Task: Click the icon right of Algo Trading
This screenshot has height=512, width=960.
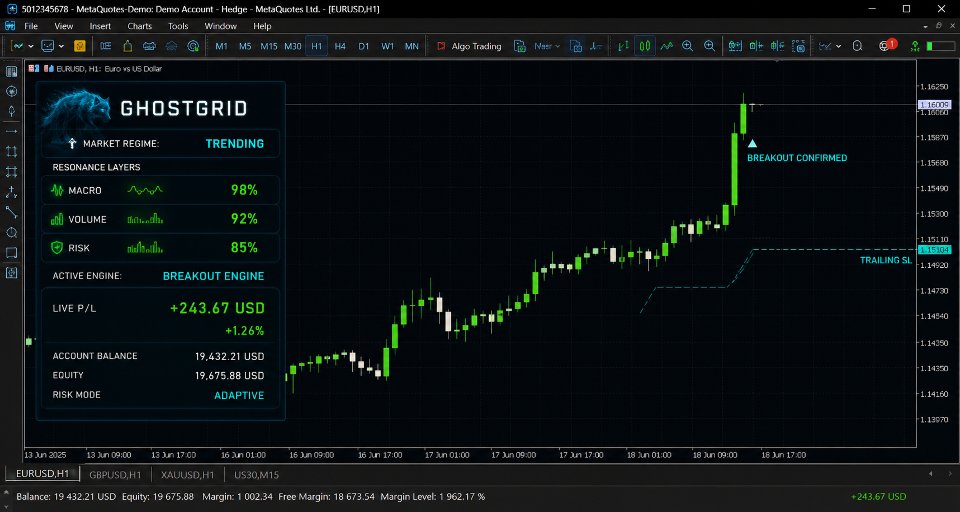Action: tap(520, 46)
